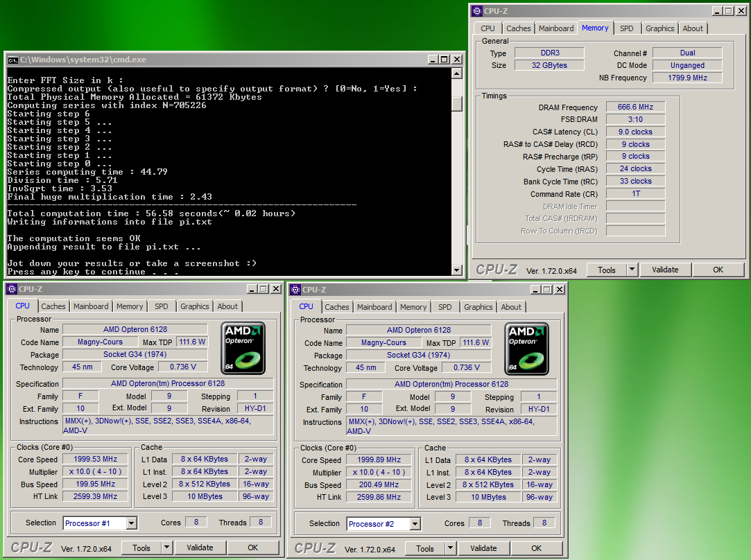Open Memory tab in Processor #1 window
This screenshot has width=751, height=560.
point(130,307)
